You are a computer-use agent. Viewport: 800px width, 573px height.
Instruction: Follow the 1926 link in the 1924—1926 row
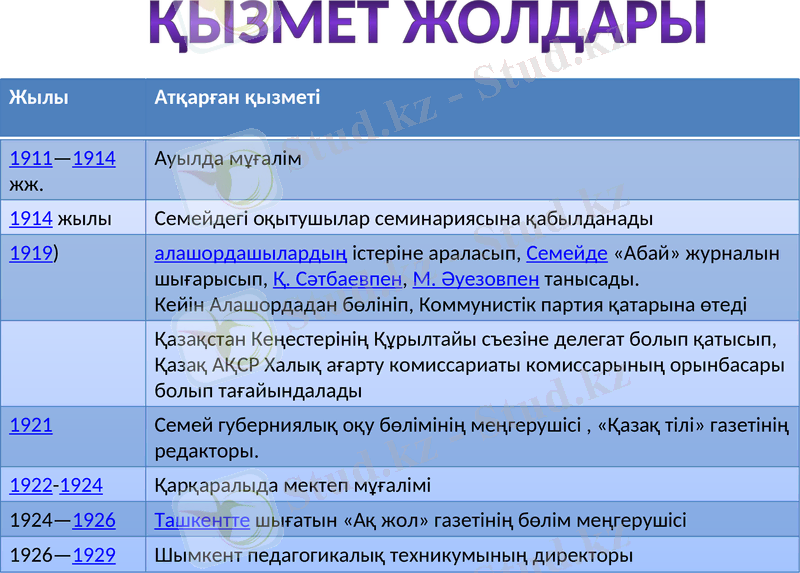coord(94,521)
